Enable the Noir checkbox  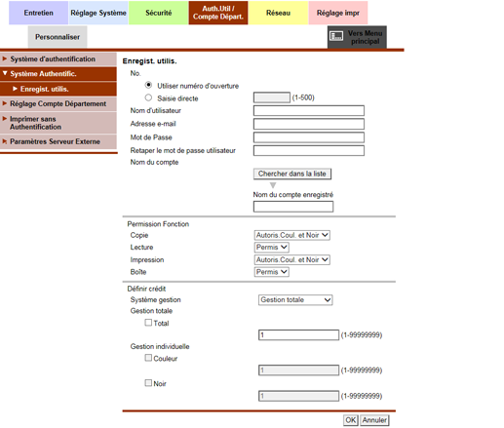pos(148,383)
